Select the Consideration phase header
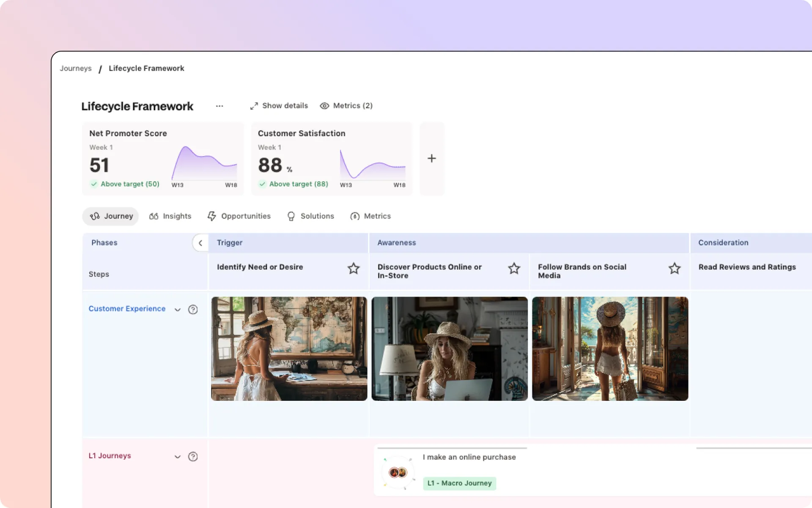The image size is (812, 508). pyautogui.click(x=751, y=243)
